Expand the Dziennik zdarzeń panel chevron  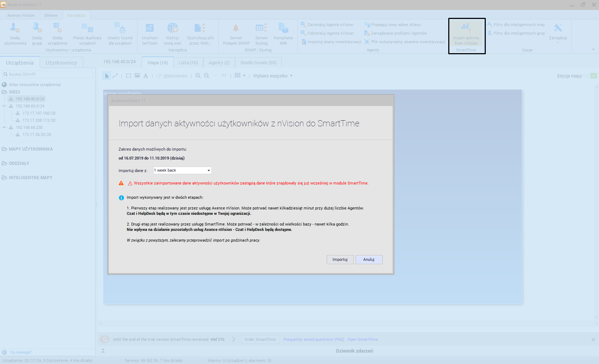103,351
